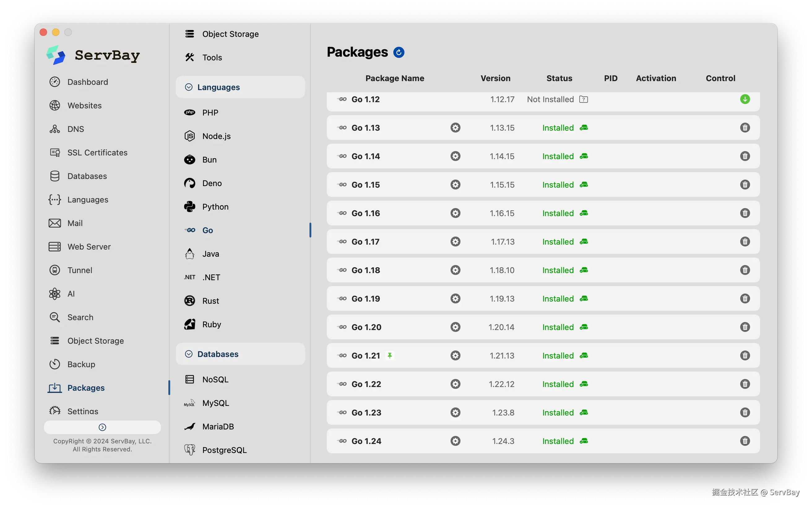812x509 pixels.
Task: Click the help icon beside Not Installed
Action: (583, 100)
